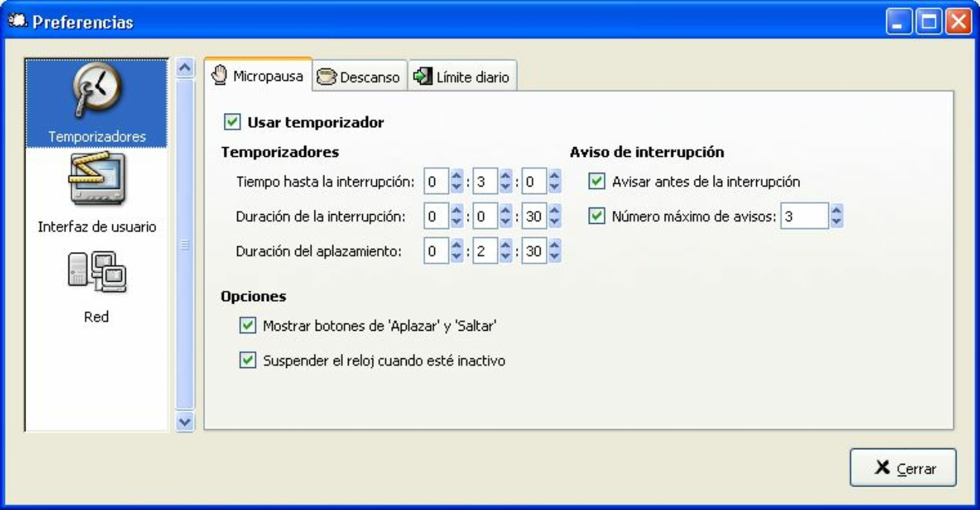
Task: Switch to the Descanso tab
Action: [360, 76]
